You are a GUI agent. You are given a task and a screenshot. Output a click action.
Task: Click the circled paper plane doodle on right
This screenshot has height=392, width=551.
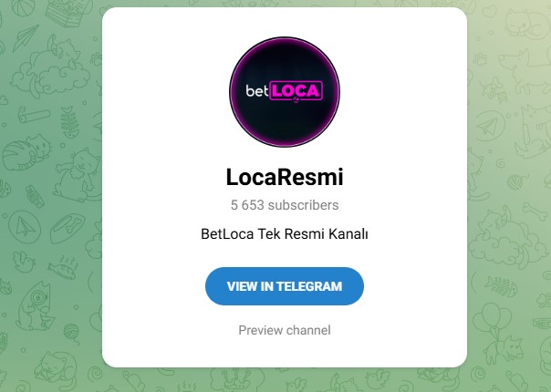[x=489, y=126]
